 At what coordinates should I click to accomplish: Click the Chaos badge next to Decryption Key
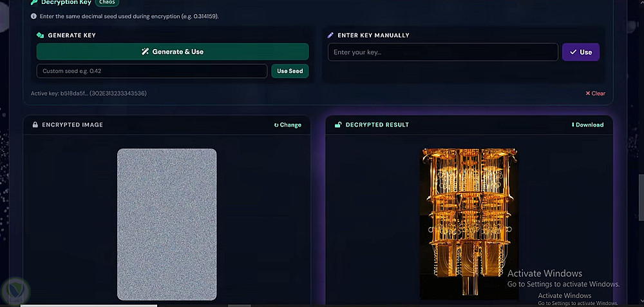(x=107, y=3)
